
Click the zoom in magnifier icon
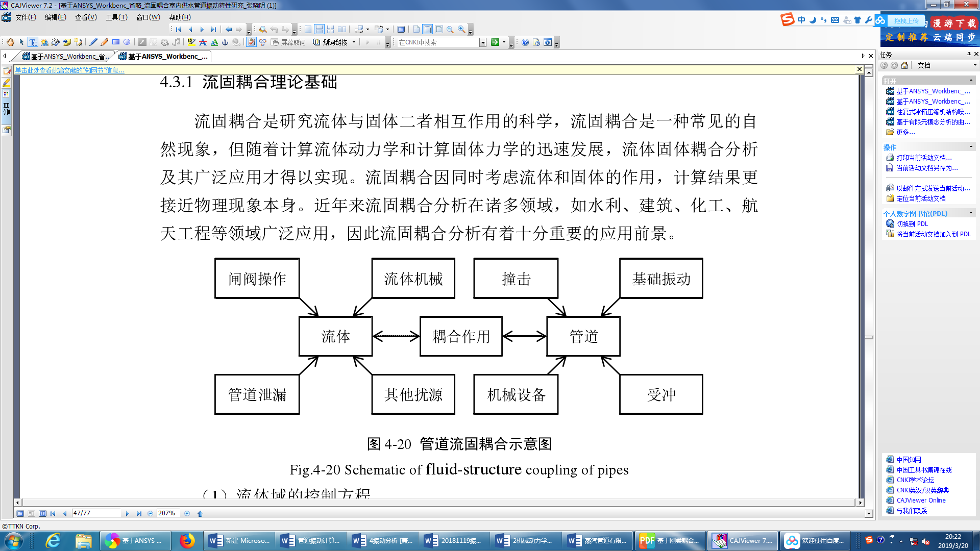[461, 30]
